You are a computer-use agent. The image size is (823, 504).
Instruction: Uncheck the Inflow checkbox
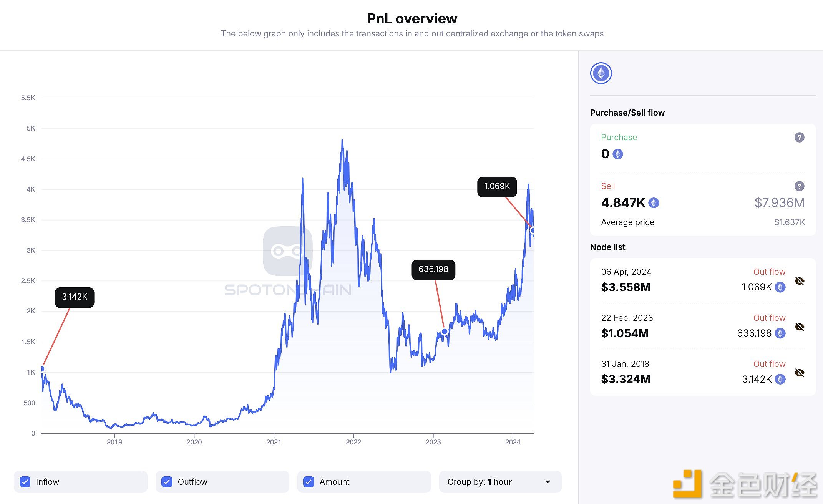tap(25, 482)
